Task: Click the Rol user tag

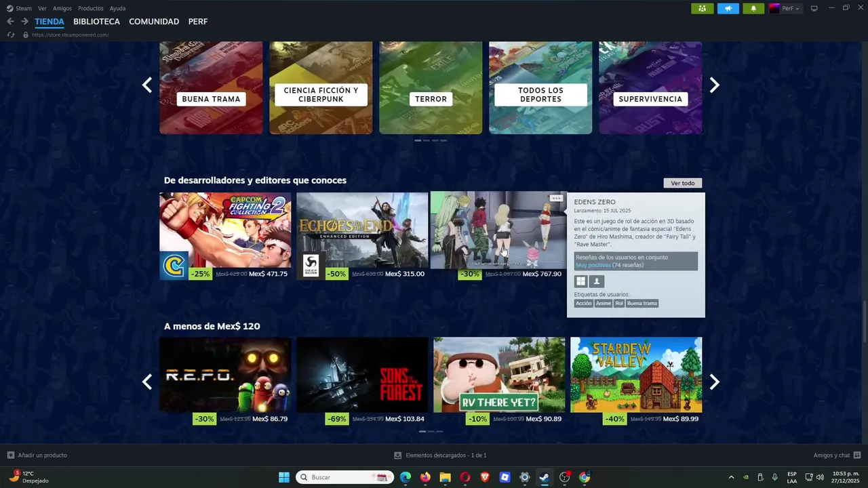Action: pos(619,304)
